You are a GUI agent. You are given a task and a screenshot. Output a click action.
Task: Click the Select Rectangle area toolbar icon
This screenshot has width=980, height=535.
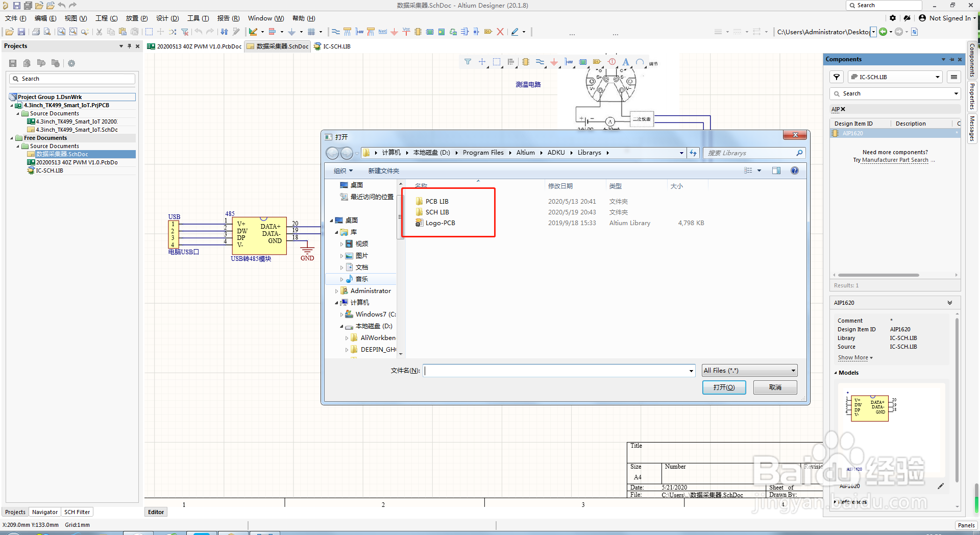pyautogui.click(x=149, y=32)
